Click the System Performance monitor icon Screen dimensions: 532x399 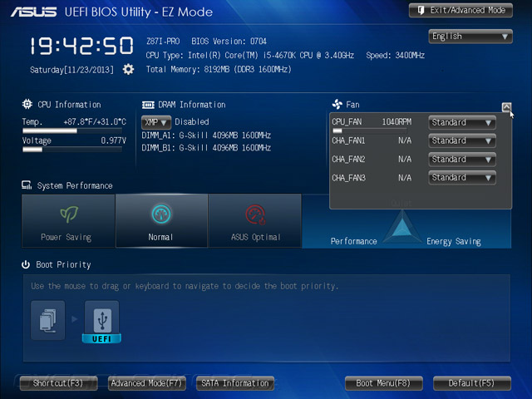(x=27, y=185)
